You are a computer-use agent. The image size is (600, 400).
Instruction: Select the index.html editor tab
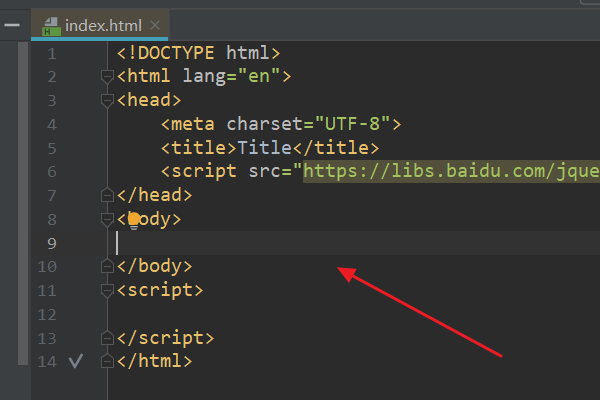(99, 25)
